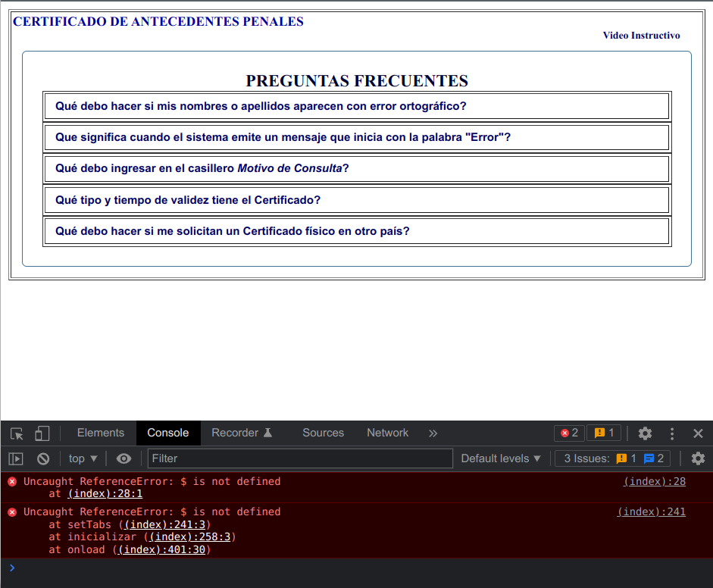The image size is (713, 588).
Task: Reveal hidden panels with the chevron
Action: [433, 433]
